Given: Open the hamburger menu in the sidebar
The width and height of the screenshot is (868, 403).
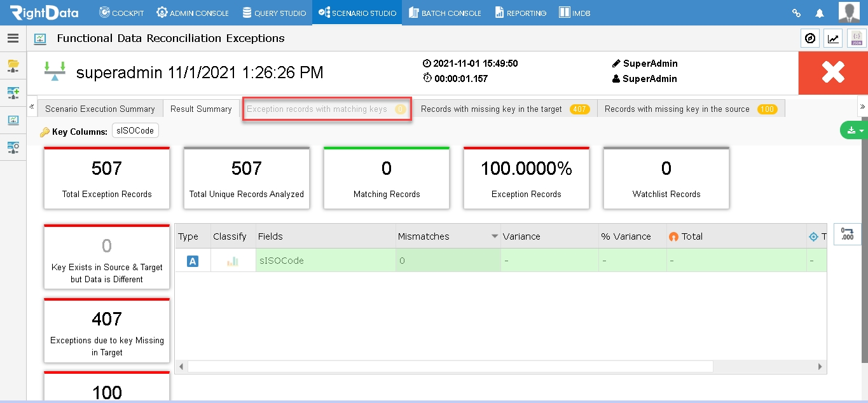Looking at the screenshot, I should [13, 38].
